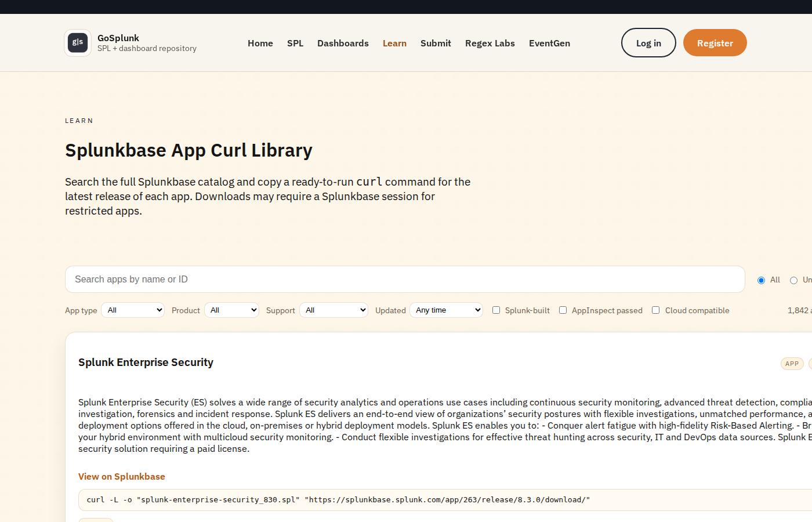Open the App type filter dropdown
Image resolution: width=812 pixels, height=522 pixels.
132,310
